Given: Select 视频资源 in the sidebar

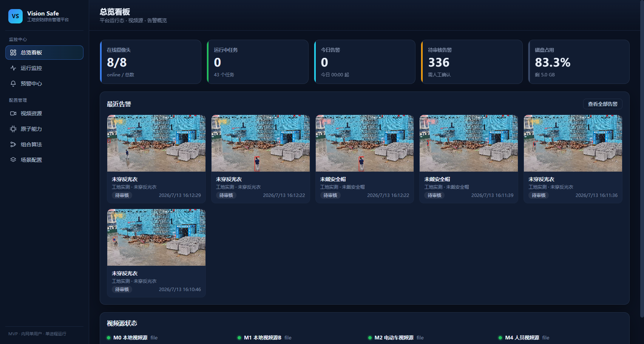Looking at the screenshot, I should click(x=44, y=113).
